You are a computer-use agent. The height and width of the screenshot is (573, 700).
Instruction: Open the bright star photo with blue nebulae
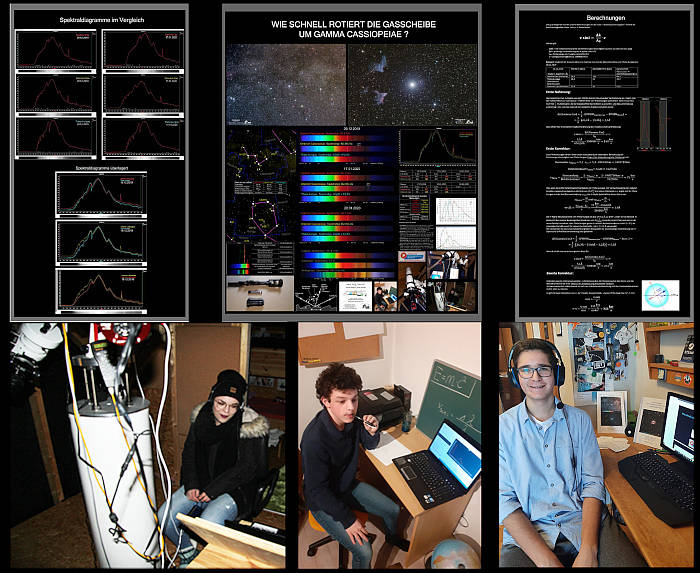point(412,84)
